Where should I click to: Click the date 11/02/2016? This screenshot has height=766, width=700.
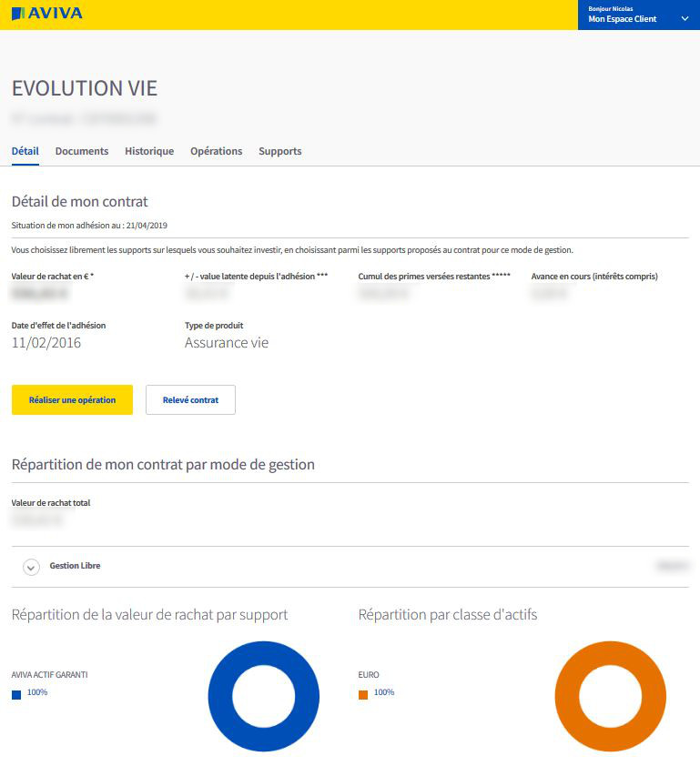(46, 343)
